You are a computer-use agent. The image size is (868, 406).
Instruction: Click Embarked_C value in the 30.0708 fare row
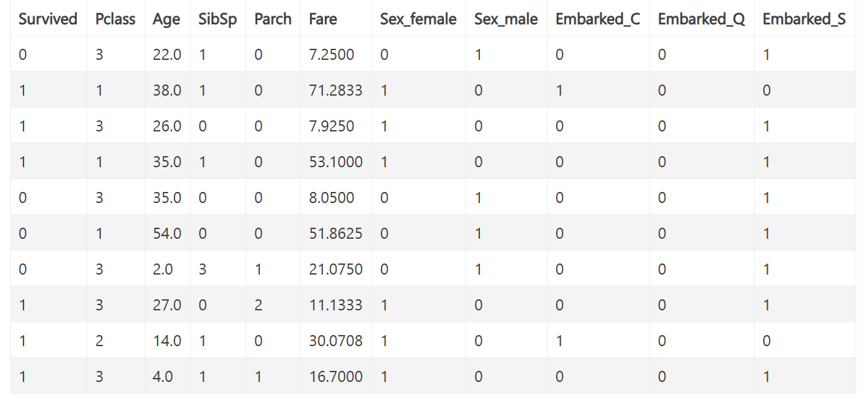[x=559, y=340]
